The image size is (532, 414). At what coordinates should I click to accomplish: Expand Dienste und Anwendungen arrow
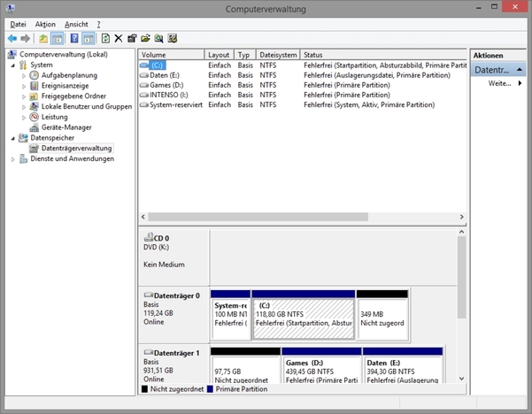coord(13,159)
